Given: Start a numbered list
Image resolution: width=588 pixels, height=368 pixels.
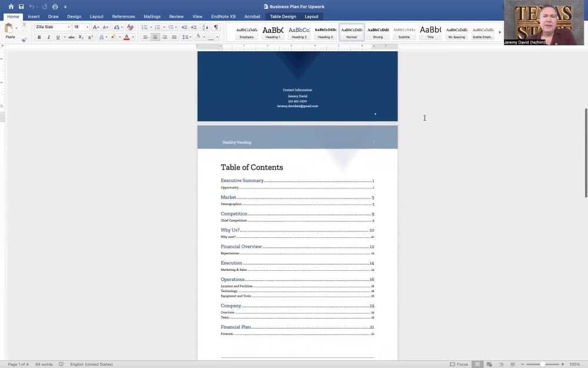Looking at the screenshot, I should tap(158, 27).
